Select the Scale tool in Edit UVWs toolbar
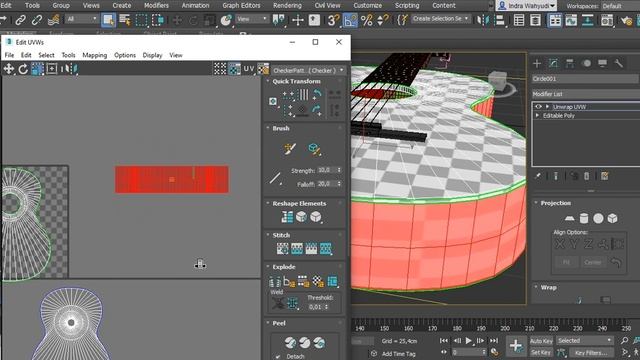Viewport: 640px width, 360px height. [38, 69]
